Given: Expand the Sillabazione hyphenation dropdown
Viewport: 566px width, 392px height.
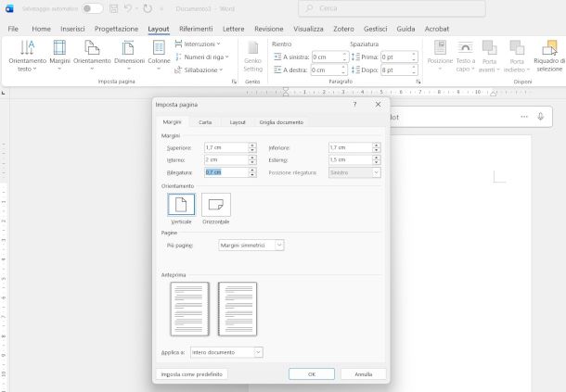Looking at the screenshot, I should click(x=199, y=70).
